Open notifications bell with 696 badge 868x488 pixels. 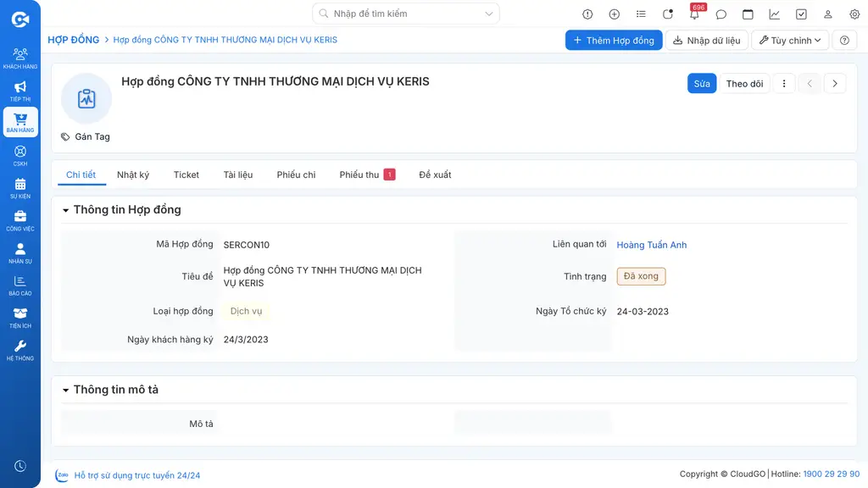tap(694, 14)
